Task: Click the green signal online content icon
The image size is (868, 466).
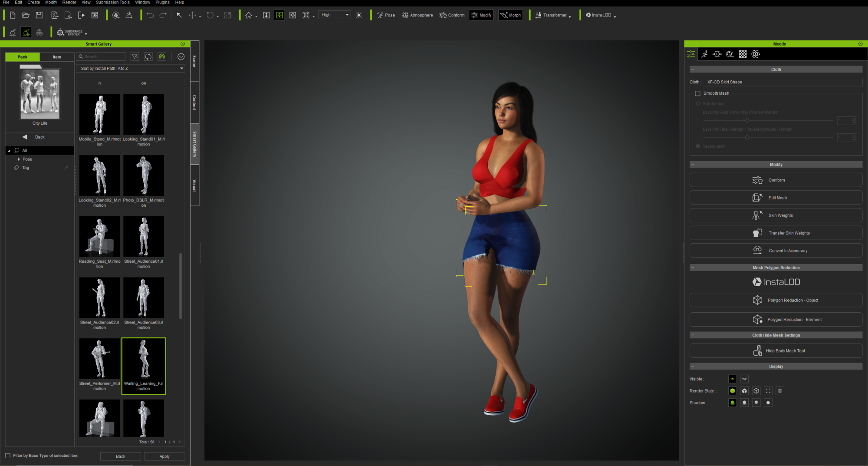Action: pyautogui.click(x=162, y=57)
